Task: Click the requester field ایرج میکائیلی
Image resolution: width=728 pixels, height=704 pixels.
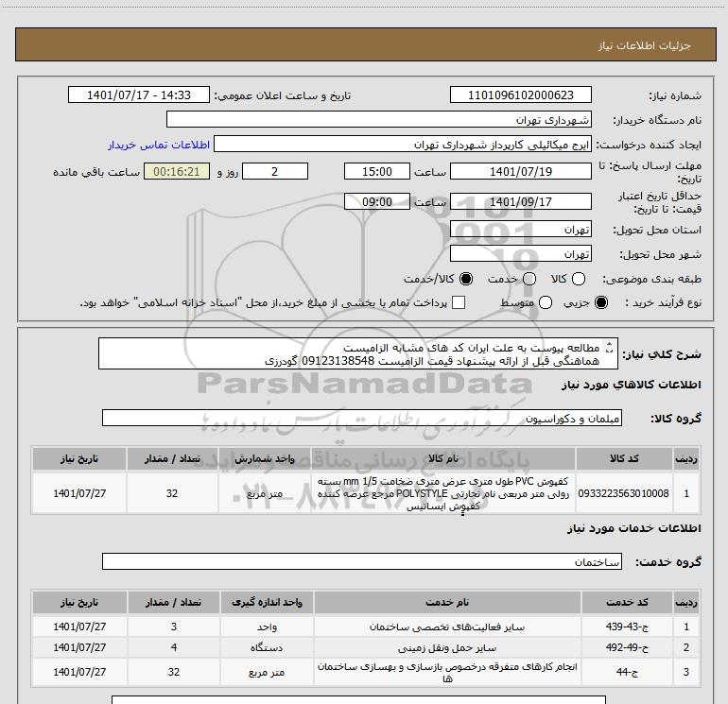Action: pos(403,145)
